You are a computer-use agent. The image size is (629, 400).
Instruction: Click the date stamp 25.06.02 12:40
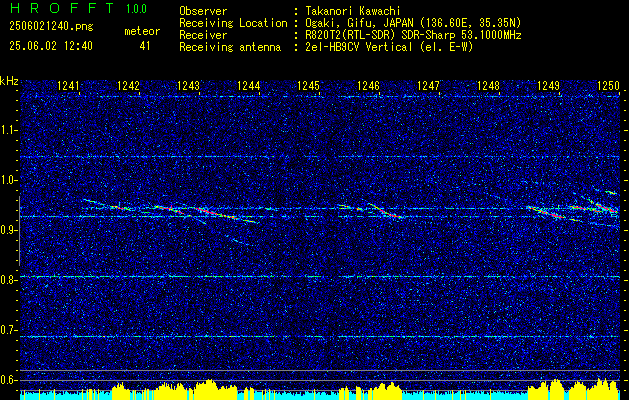coord(51,46)
